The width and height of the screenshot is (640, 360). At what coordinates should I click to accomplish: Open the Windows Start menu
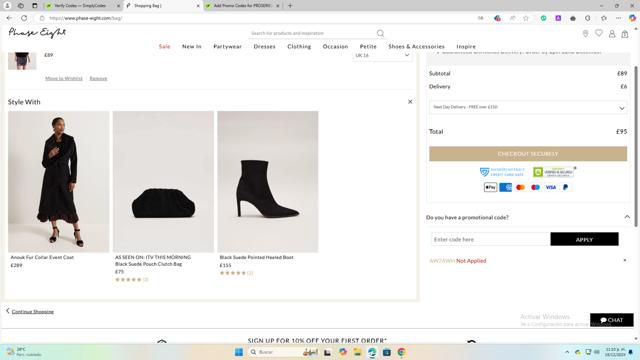coord(239,352)
